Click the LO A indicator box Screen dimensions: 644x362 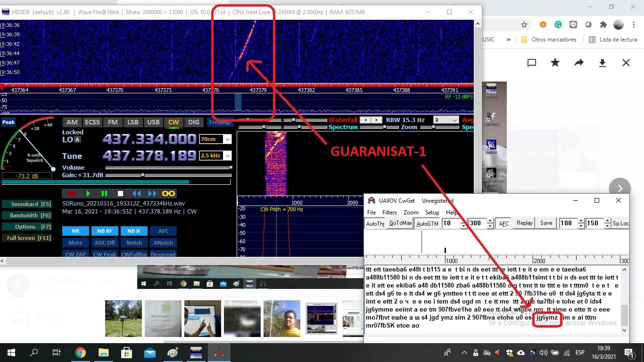pos(77,140)
